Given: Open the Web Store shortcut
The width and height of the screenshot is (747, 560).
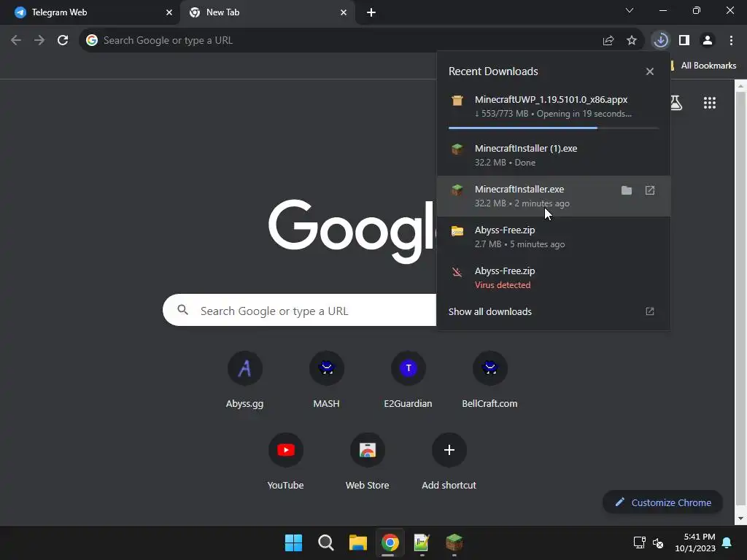Looking at the screenshot, I should pyautogui.click(x=368, y=462).
